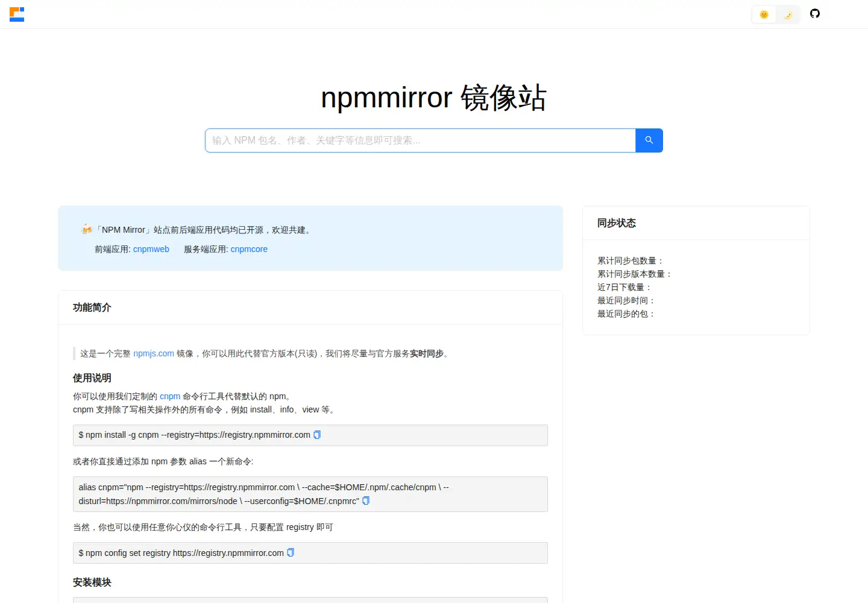Open the GitHub repository icon

click(x=815, y=14)
